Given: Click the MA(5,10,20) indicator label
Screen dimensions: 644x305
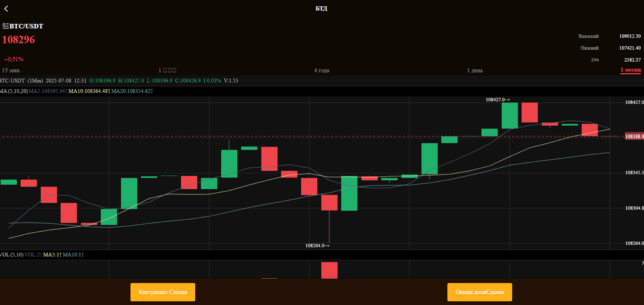Looking at the screenshot, I should (14, 91).
